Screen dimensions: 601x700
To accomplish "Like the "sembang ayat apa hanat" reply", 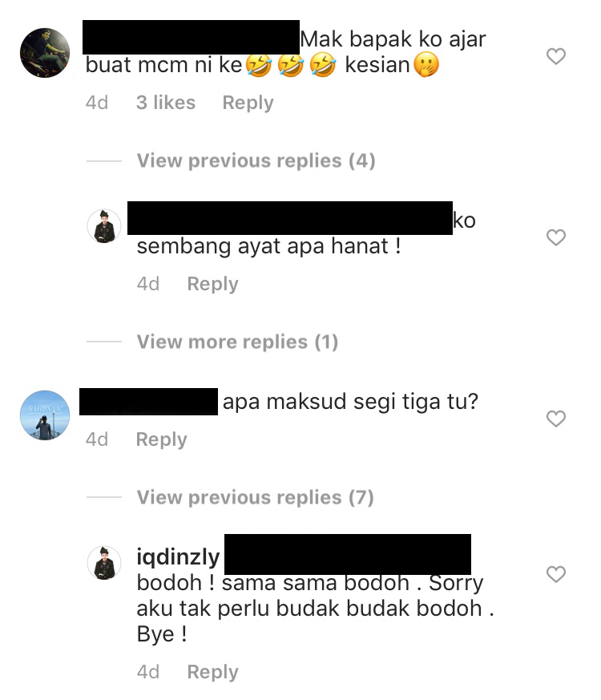I will point(556,237).
